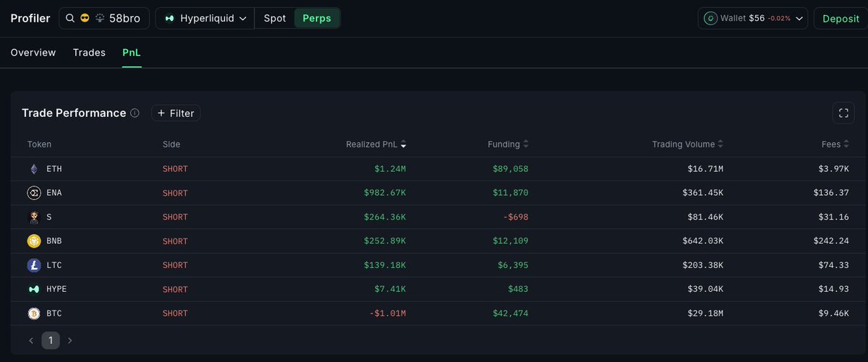Screen dimensions: 868x362
Task: Click the ETH token icon
Action: [33, 169]
